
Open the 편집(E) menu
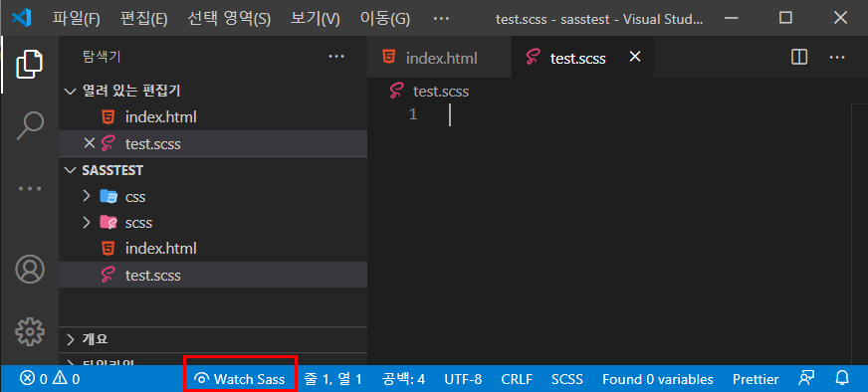click(x=144, y=18)
